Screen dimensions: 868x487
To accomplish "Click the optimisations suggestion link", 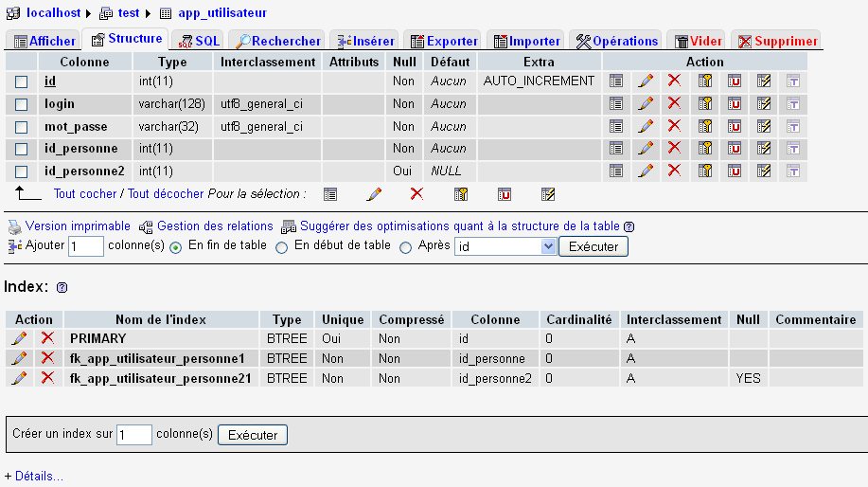I will tap(459, 226).
